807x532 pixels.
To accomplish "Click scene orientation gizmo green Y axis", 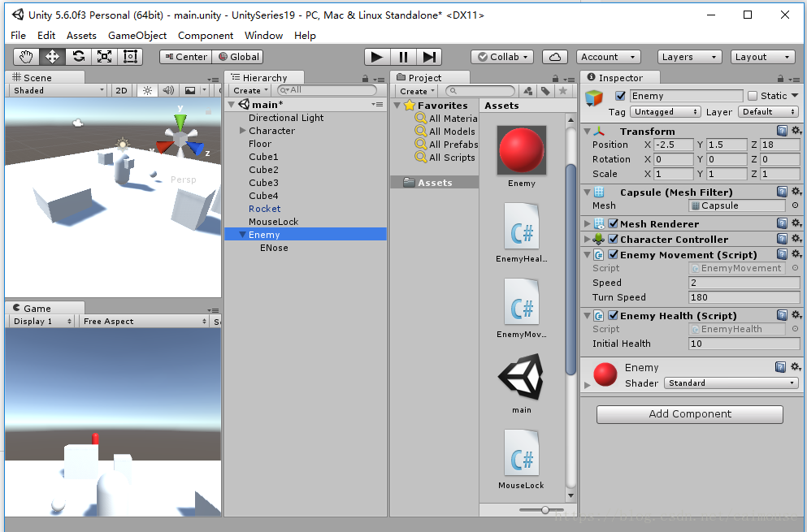I will pos(180,121).
